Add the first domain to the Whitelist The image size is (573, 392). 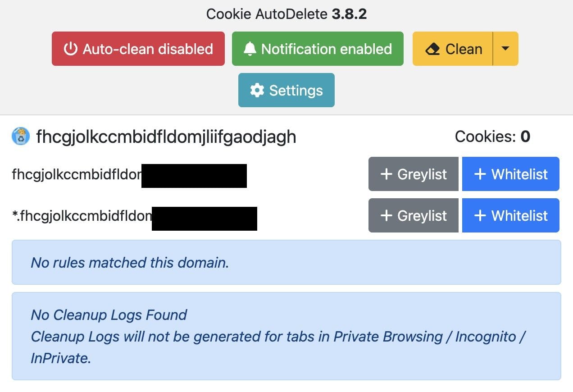511,174
